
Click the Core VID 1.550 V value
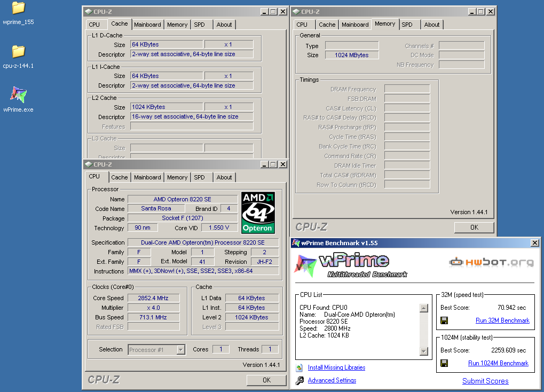(219, 228)
